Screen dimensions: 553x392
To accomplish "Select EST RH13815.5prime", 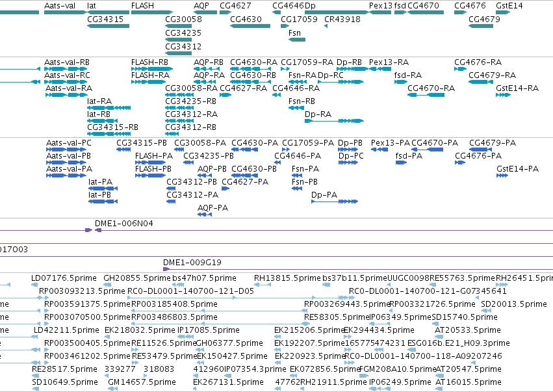I will click(287, 278).
